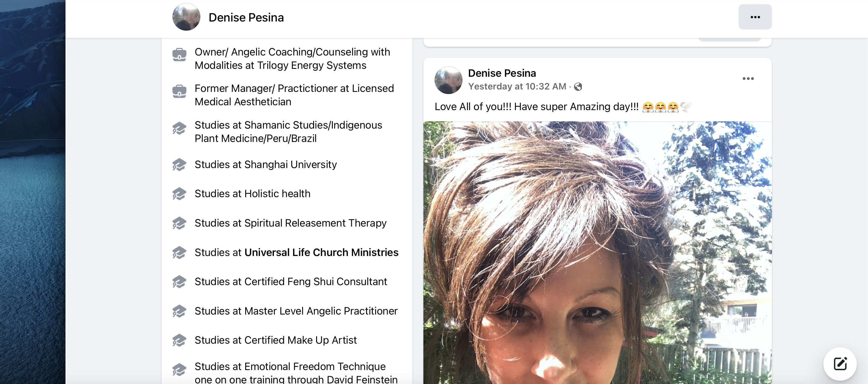Click the post author's avatar picture
Image resolution: width=868 pixels, height=384 pixels.
[x=449, y=80]
